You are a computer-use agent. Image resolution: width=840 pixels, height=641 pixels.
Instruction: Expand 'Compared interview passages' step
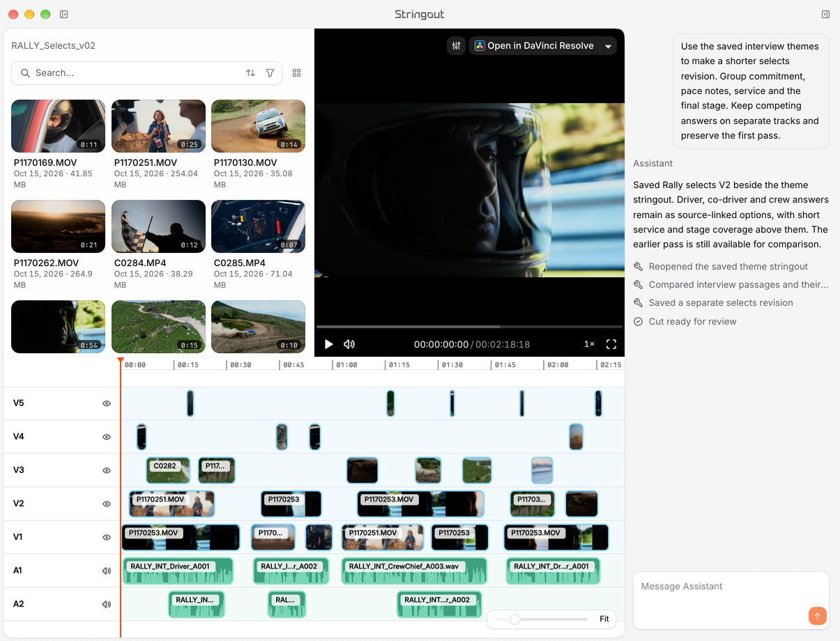(731, 284)
